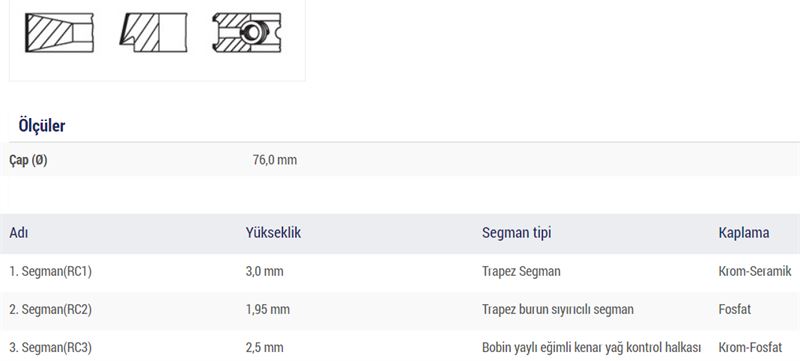
Task: Click the 76,0 mm diameter value
Action: (274, 160)
